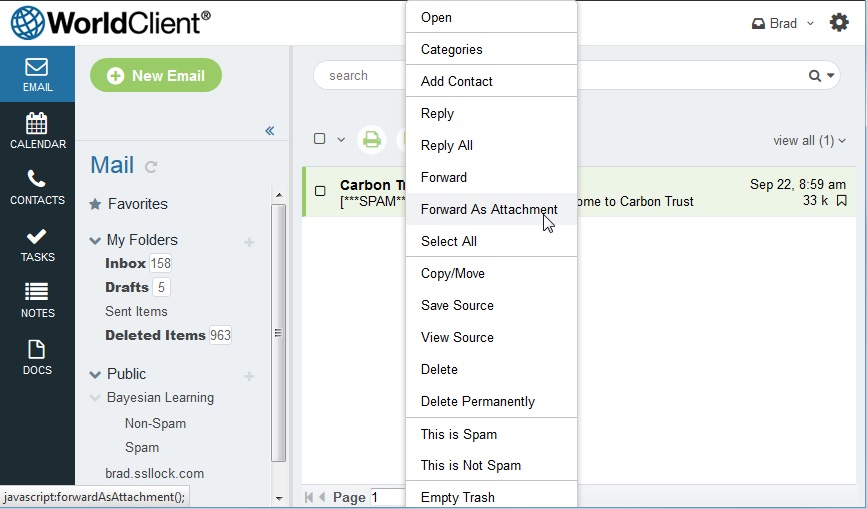Add a new folder under My Folders

tap(249, 242)
